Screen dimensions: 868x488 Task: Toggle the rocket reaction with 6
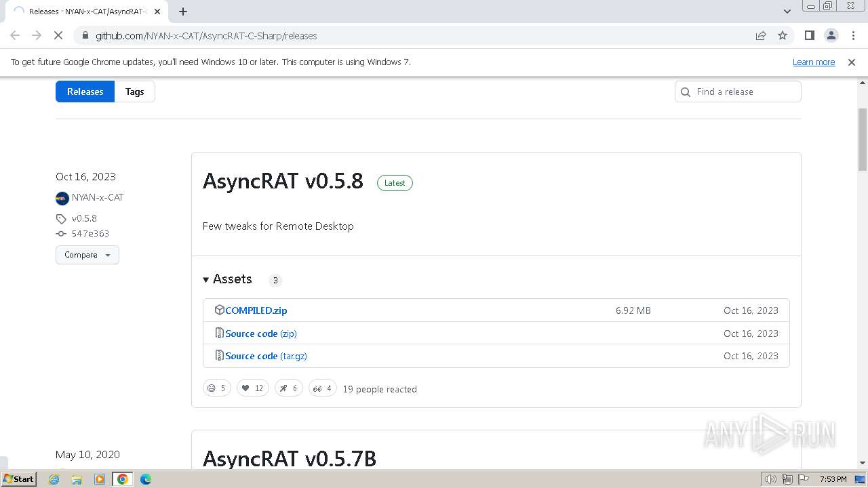pos(289,388)
